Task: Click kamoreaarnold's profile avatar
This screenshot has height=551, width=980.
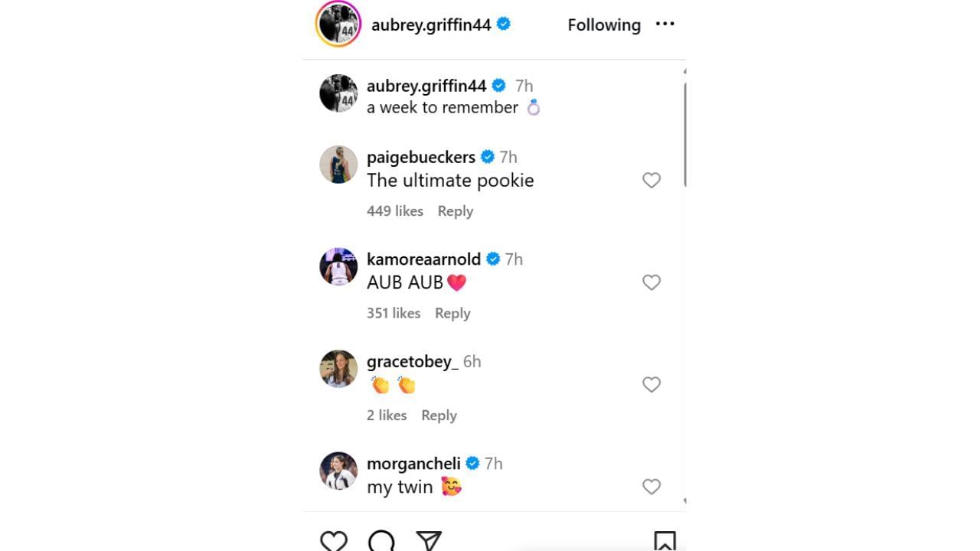Action: tap(338, 266)
